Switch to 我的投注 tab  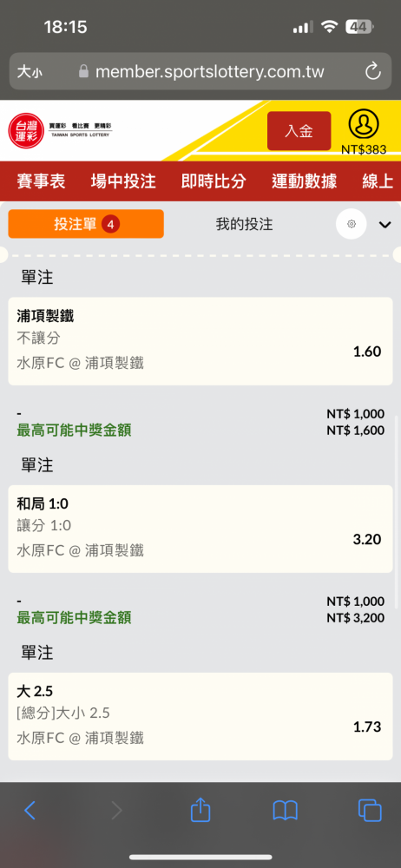[244, 224]
